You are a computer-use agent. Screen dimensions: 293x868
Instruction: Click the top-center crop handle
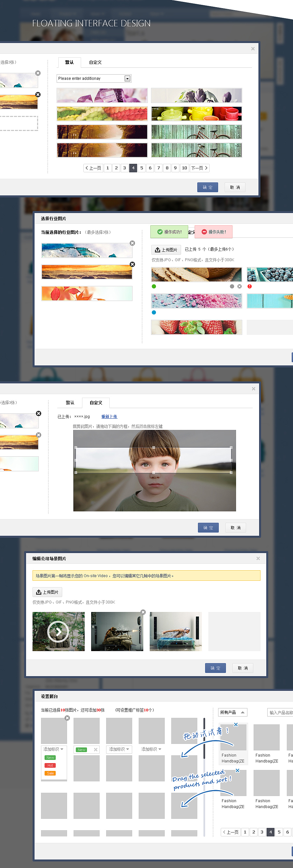click(154, 448)
